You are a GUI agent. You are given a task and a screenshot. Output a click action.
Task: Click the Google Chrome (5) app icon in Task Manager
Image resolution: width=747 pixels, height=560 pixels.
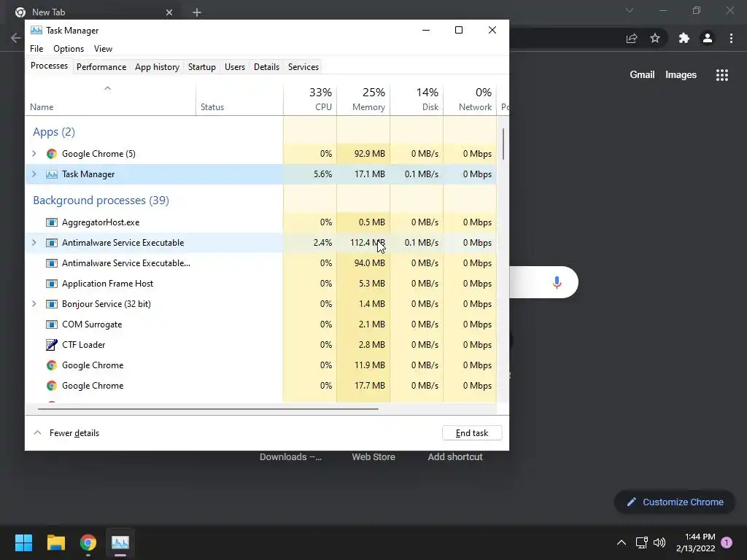click(x=52, y=154)
